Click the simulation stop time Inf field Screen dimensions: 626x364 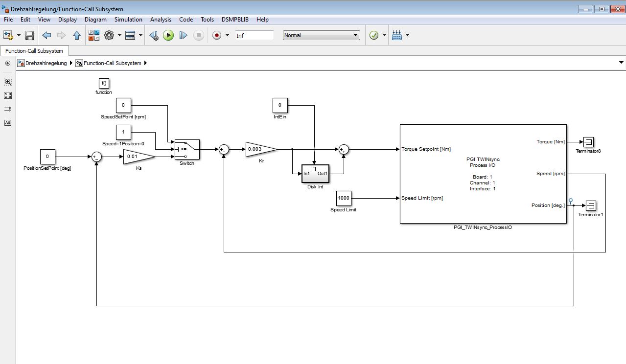point(254,35)
